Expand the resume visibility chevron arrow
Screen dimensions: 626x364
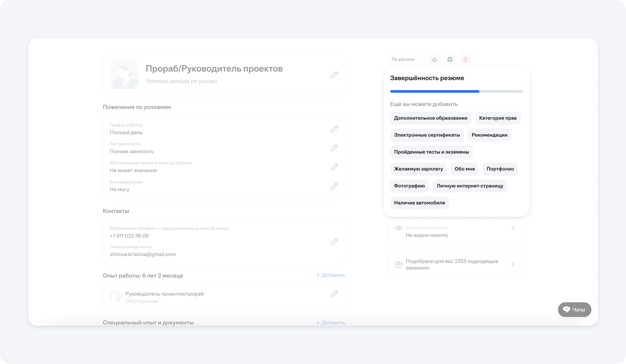pos(513,228)
